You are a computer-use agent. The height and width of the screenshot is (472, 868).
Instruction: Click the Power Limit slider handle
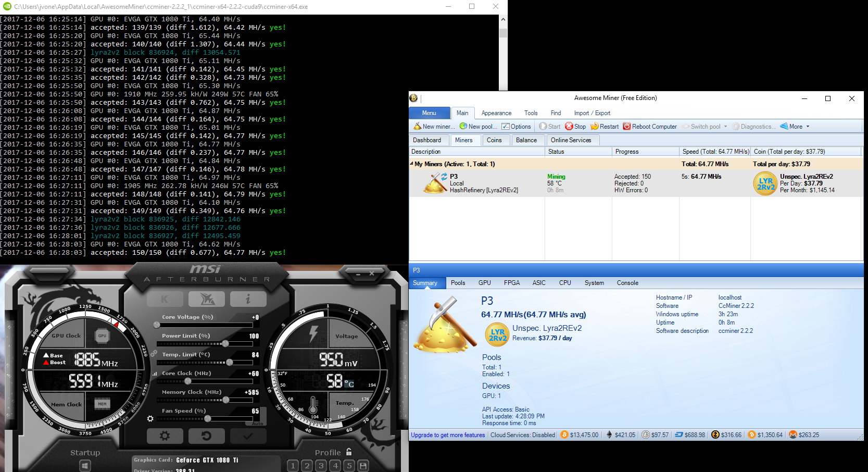click(x=225, y=344)
